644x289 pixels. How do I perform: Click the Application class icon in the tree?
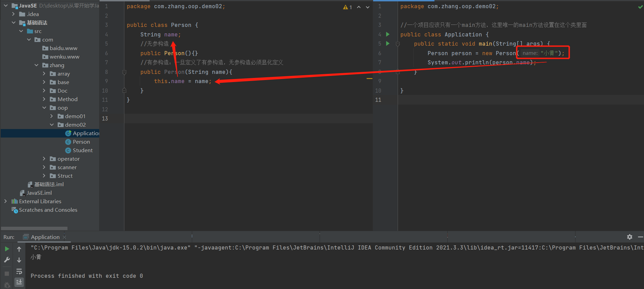tap(68, 133)
